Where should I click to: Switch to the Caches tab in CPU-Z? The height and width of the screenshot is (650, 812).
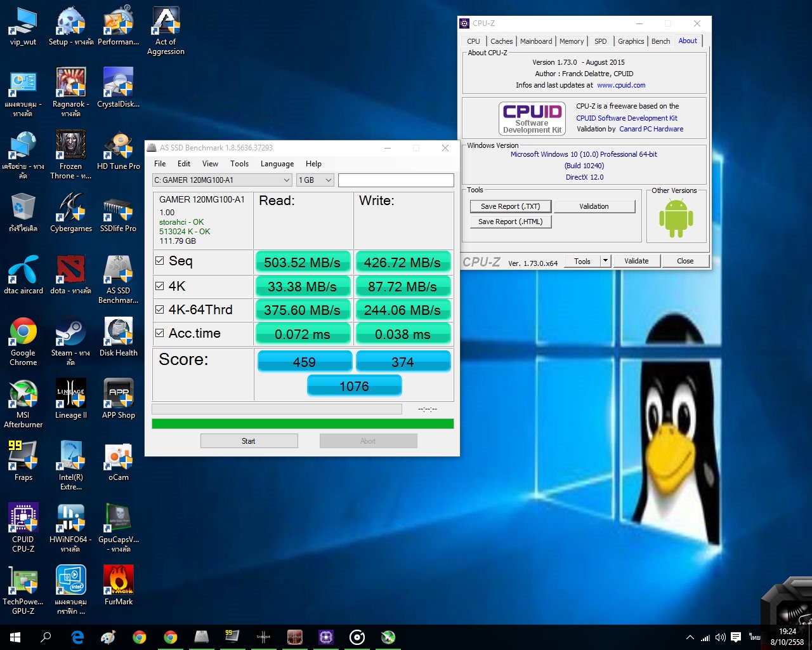click(x=502, y=41)
